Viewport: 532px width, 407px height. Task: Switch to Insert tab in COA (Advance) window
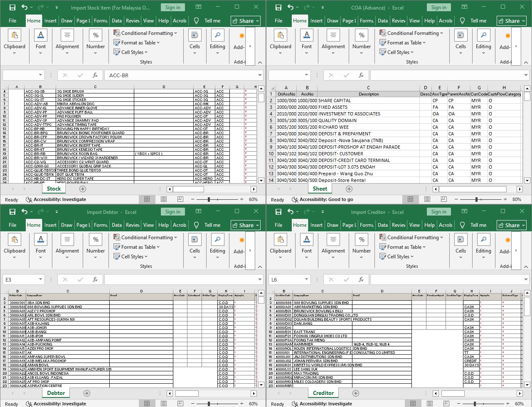[x=316, y=21]
